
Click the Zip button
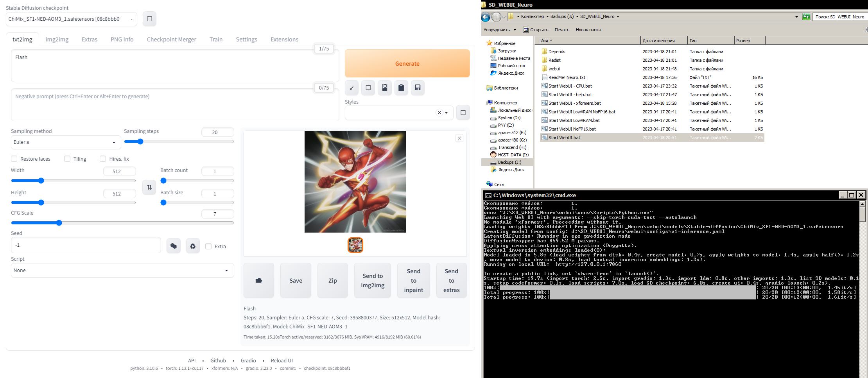[x=333, y=281]
